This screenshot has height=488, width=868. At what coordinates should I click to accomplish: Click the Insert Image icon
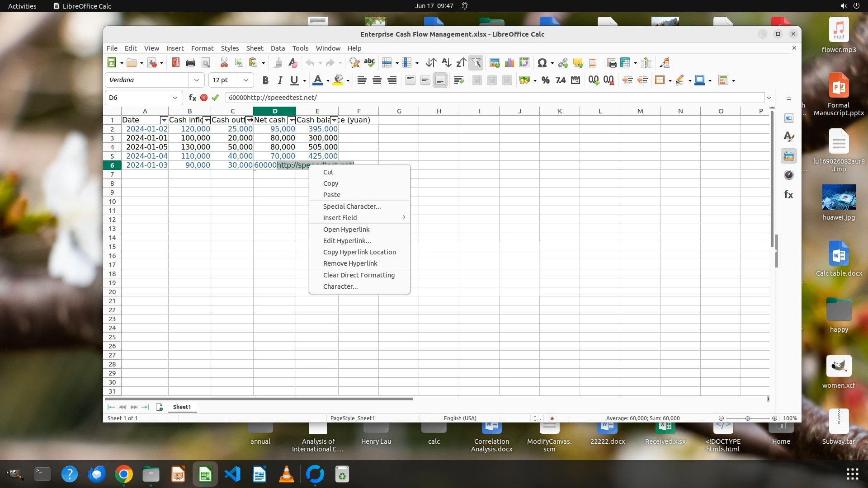(x=495, y=63)
